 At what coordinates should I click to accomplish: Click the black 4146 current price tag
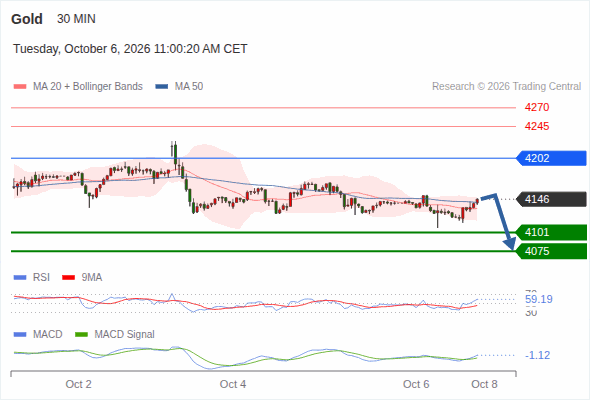pos(551,199)
